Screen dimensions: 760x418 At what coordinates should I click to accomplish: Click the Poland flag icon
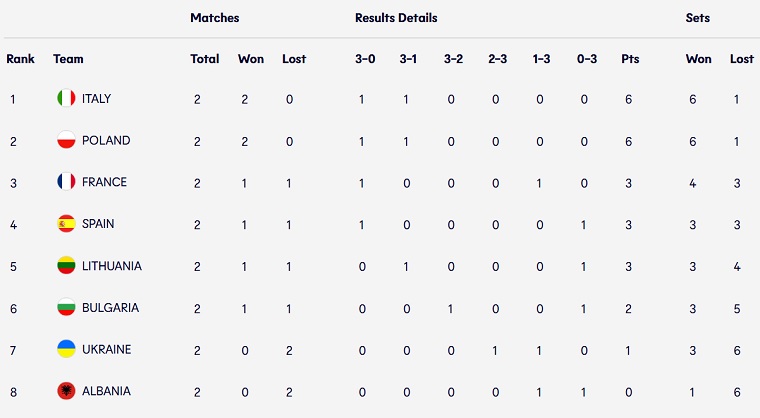[x=66, y=140]
